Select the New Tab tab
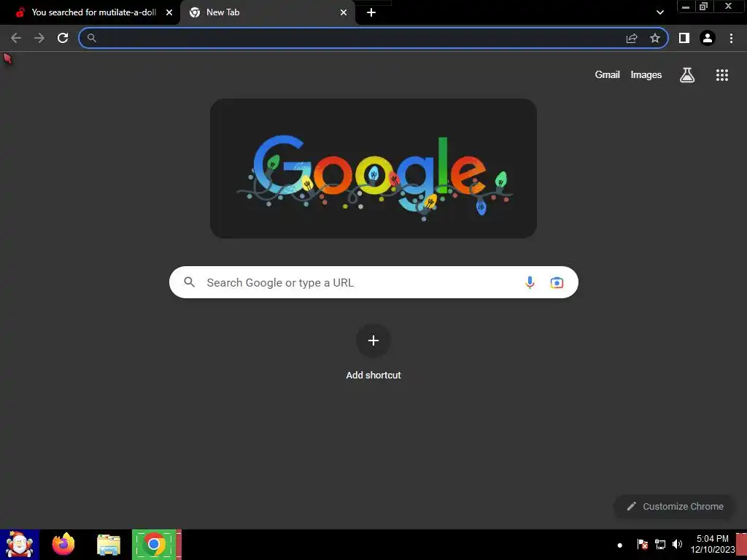 (x=267, y=12)
